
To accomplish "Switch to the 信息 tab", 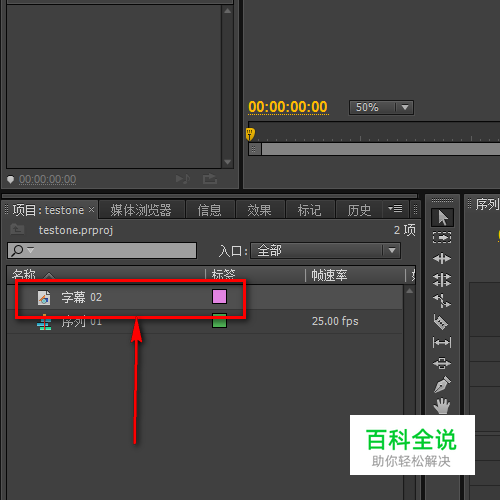I will pyautogui.click(x=210, y=210).
